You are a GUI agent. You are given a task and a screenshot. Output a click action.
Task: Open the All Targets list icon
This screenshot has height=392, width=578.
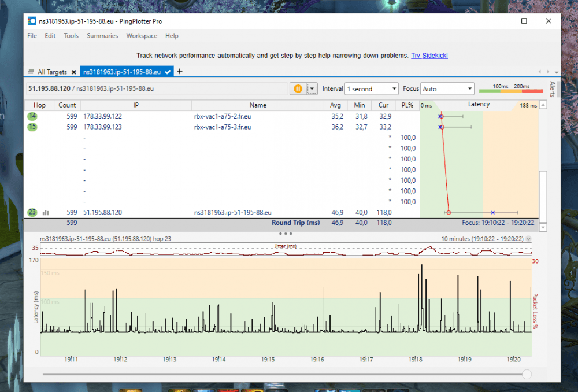(x=31, y=72)
